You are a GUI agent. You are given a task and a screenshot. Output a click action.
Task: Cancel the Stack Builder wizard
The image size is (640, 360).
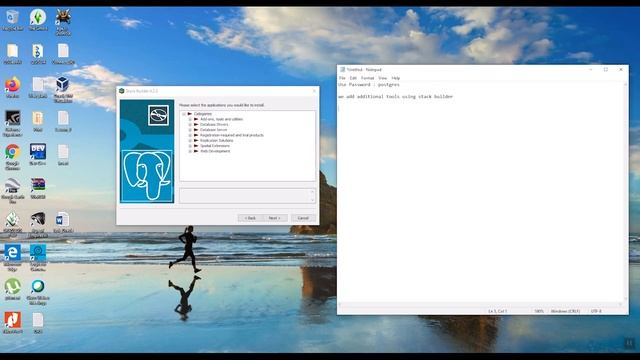[303, 218]
